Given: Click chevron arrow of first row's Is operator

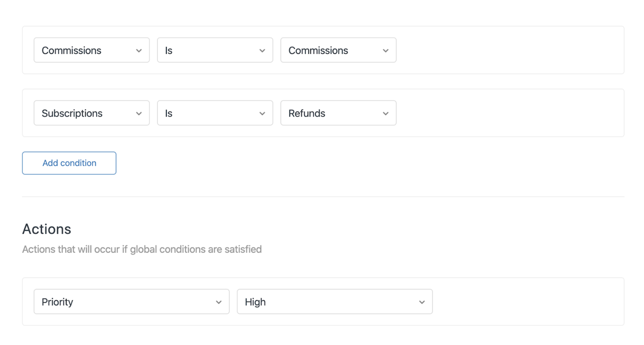Looking at the screenshot, I should coord(262,51).
